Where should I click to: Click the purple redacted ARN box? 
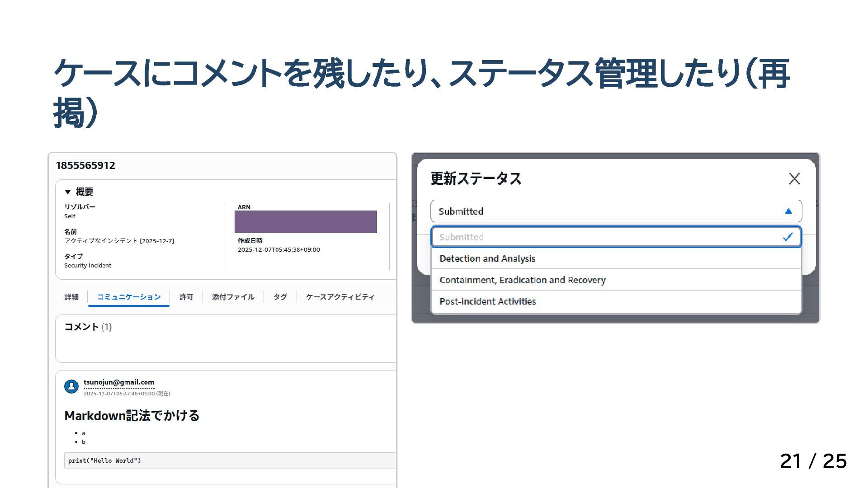[306, 222]
